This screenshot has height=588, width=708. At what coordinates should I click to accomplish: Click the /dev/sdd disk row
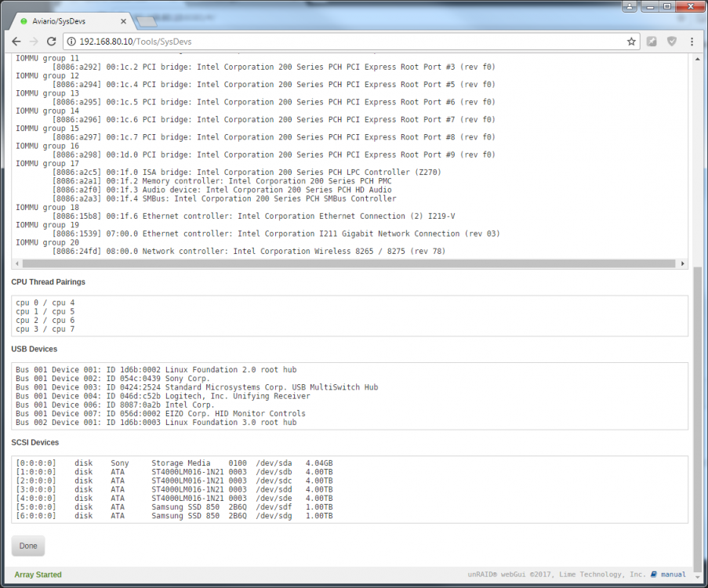[174, 489]
